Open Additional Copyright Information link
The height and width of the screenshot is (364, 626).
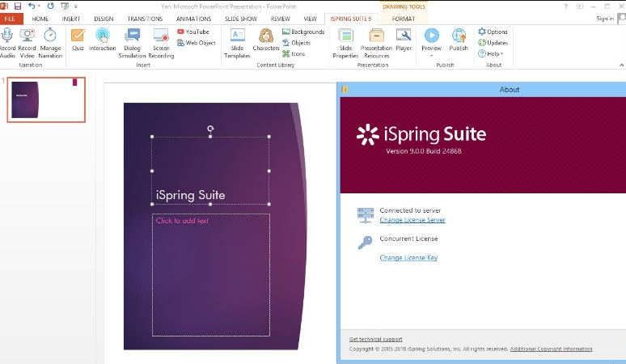click(x=551, y=349)
